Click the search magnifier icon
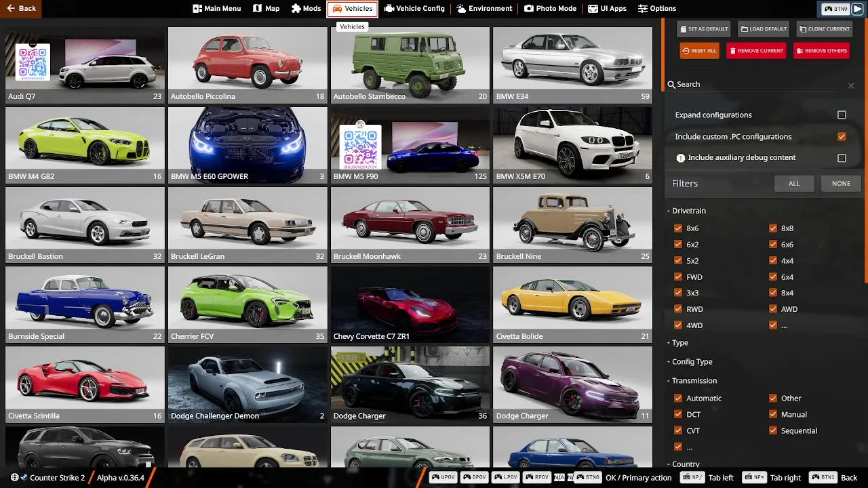868x488 pixels. coord(671,85)
